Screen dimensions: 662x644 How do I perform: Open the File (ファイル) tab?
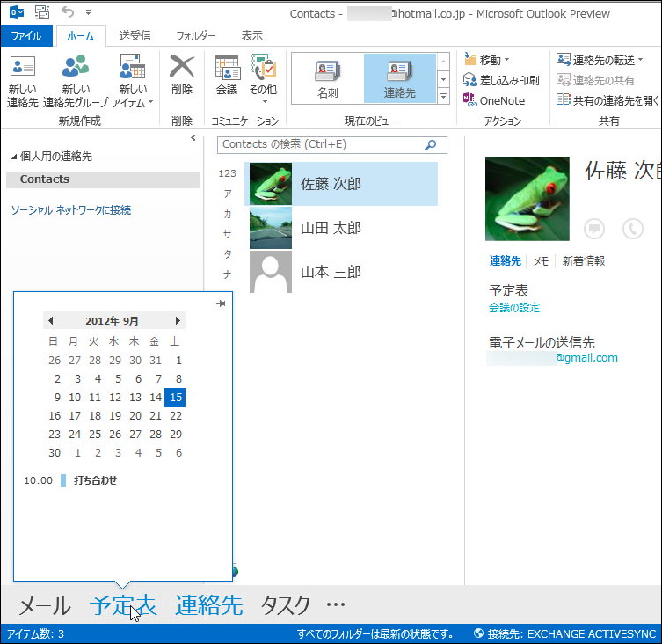point(26,35)
